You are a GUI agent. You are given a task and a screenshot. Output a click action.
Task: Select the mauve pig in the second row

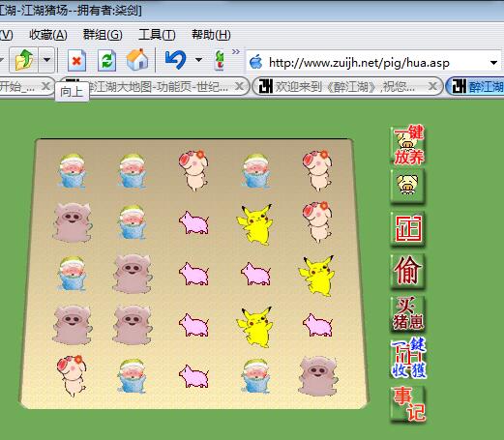coord(73,222)
